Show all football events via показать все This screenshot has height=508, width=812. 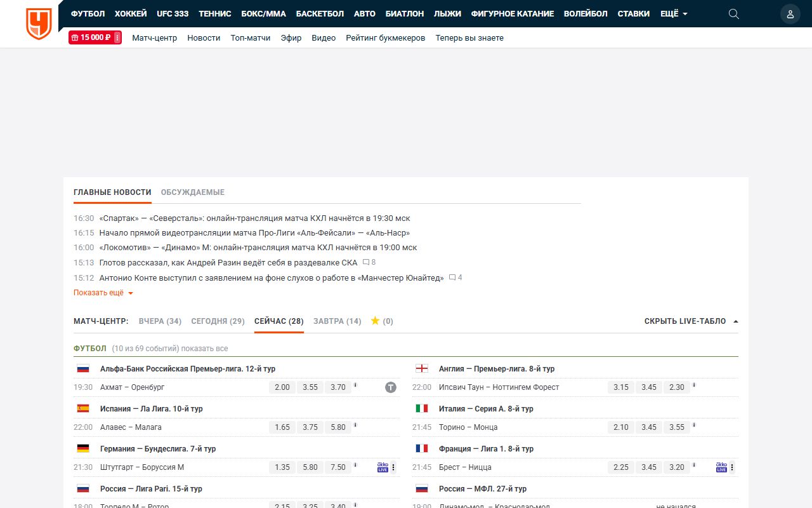pos(205,349)
